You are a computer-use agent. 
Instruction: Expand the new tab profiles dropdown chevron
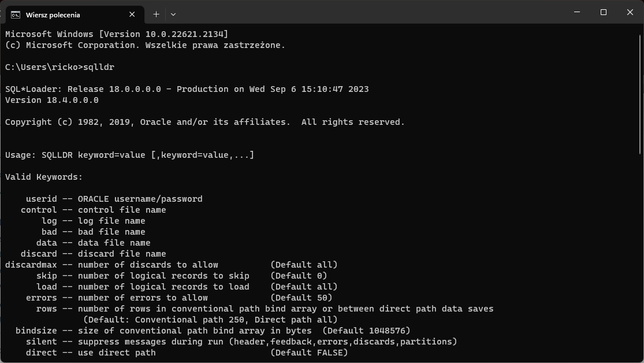coord(173,14)
